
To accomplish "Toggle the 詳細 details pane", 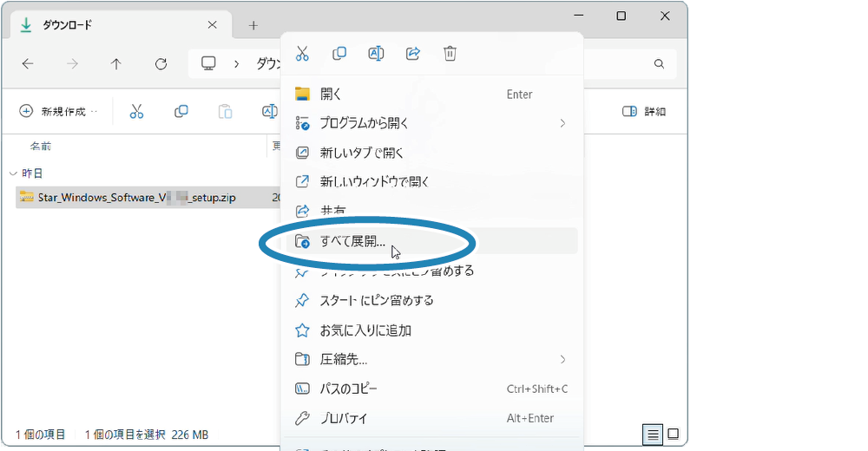I will tap(644, 112).
